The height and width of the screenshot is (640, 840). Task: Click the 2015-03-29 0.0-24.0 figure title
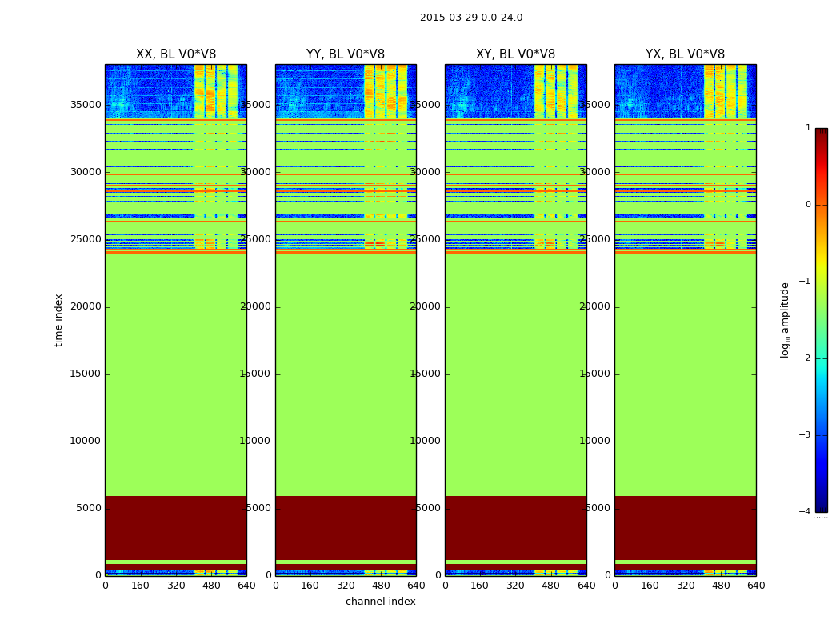471,18
